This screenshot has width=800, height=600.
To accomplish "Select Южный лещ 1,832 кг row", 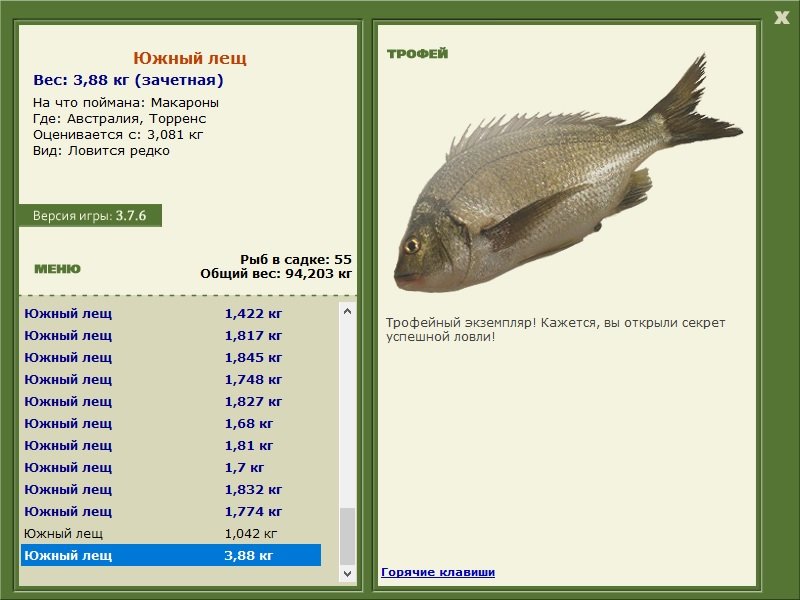I will 171,489.
